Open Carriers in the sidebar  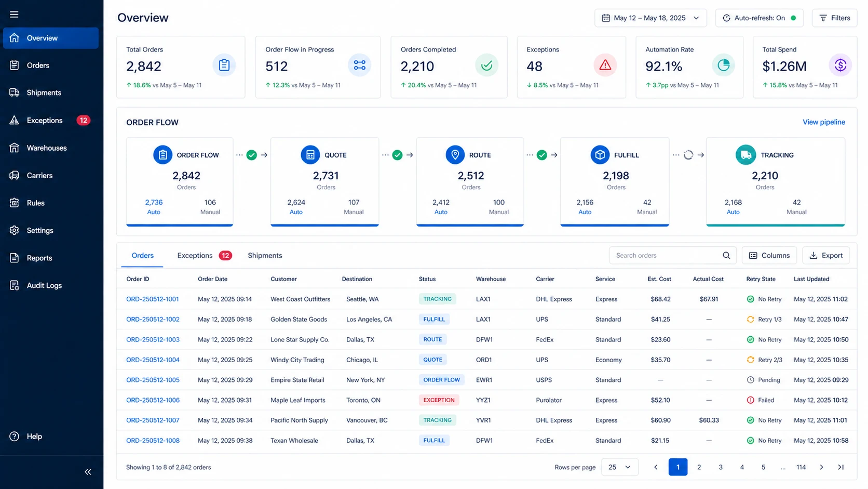[x=51, y=176]
